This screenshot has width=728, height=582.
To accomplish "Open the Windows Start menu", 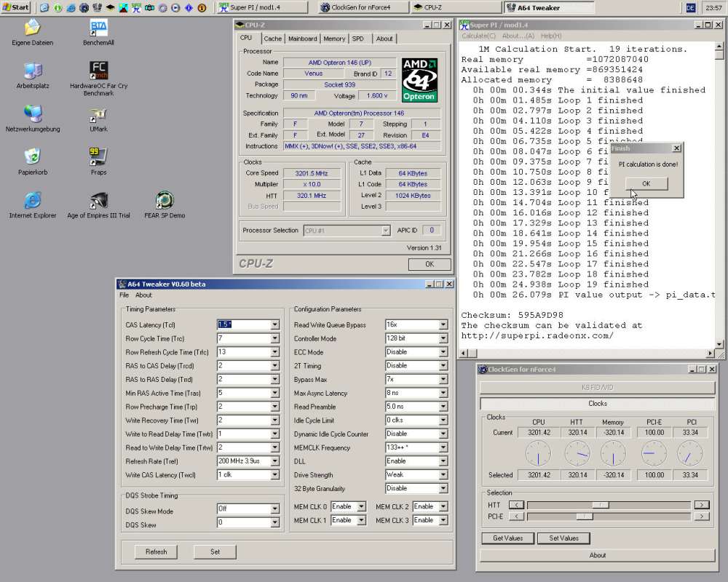I will click(16, 7).
